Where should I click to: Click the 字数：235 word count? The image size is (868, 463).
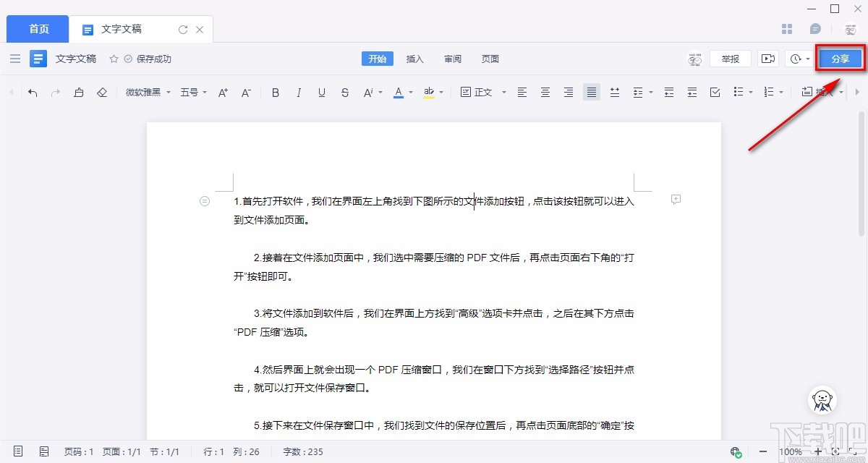pos(303,451)
